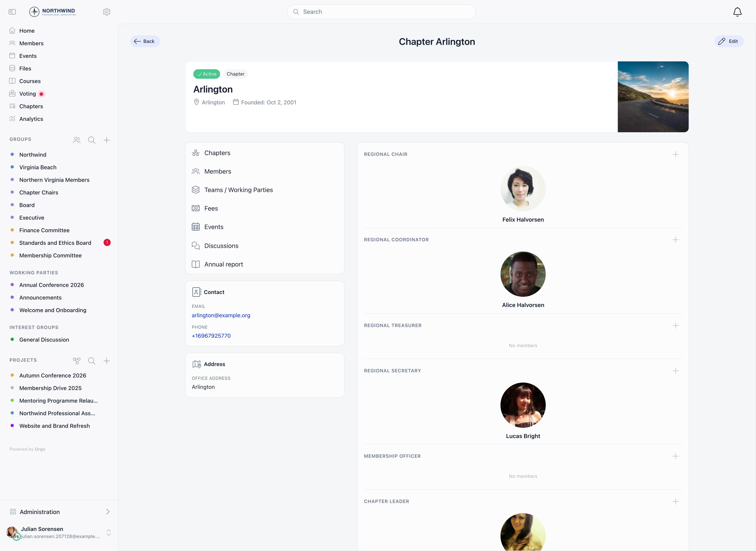Add a new group with plus icon
Image resolution: width=756 pixels, height=551 pixels.
point(107,140)
